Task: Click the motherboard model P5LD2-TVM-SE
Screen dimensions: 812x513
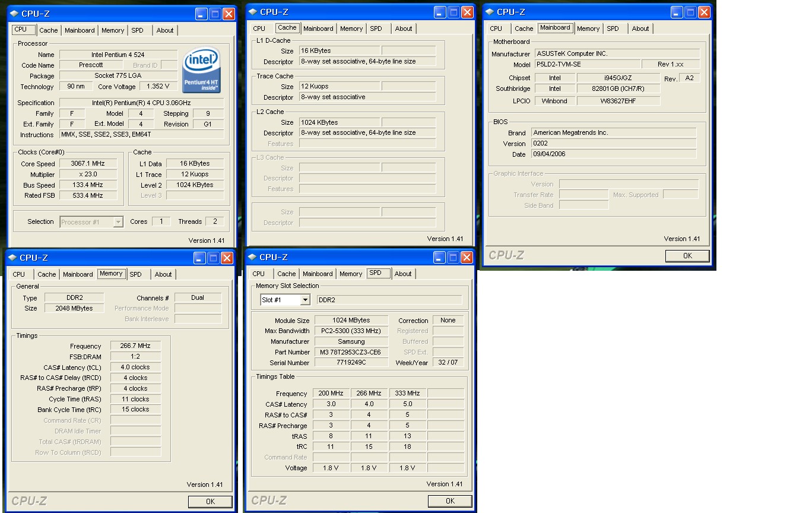Action: click(588, 64)
